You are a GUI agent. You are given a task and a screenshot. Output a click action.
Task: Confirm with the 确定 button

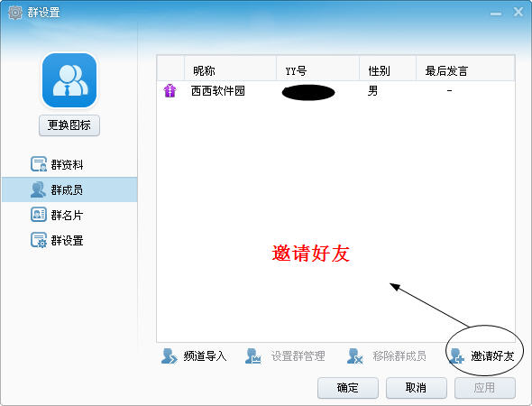(348, 388)
